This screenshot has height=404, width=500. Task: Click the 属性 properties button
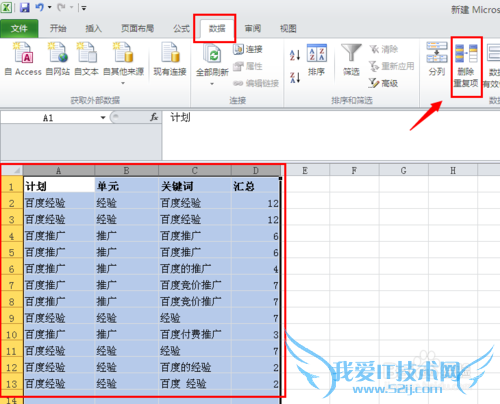248,66
